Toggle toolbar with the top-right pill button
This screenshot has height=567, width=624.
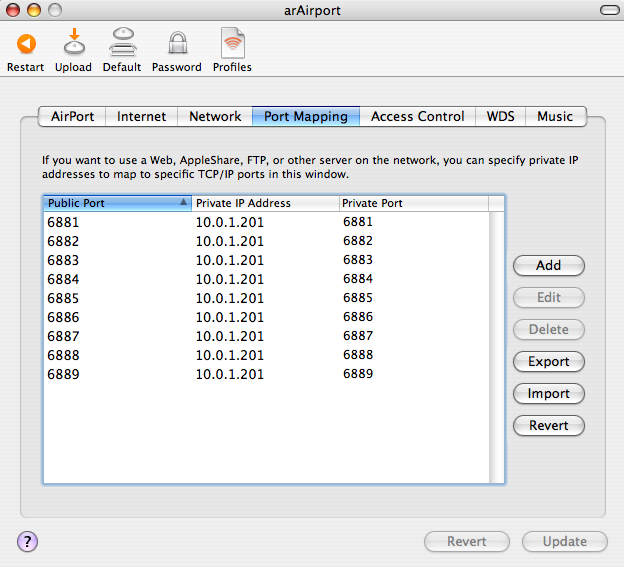609,10
